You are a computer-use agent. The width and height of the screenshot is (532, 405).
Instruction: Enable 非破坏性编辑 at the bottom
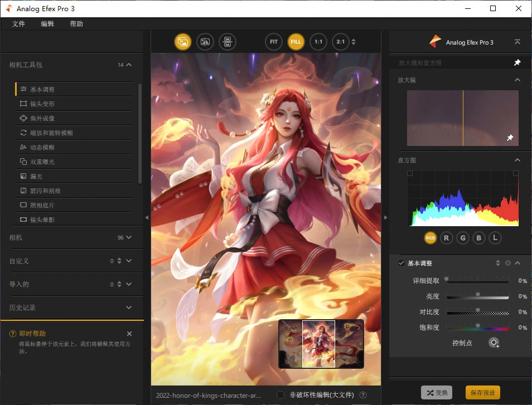pos(280,394)
